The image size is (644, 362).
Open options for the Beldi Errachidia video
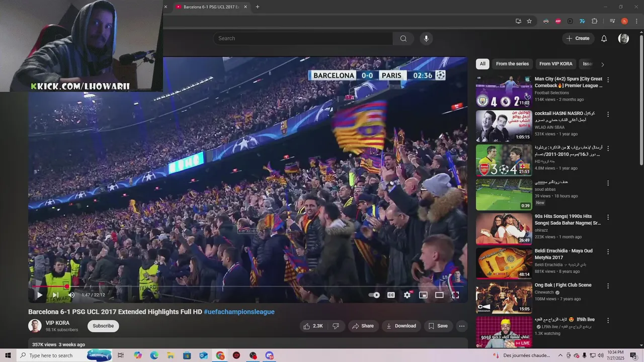[608, 251]
